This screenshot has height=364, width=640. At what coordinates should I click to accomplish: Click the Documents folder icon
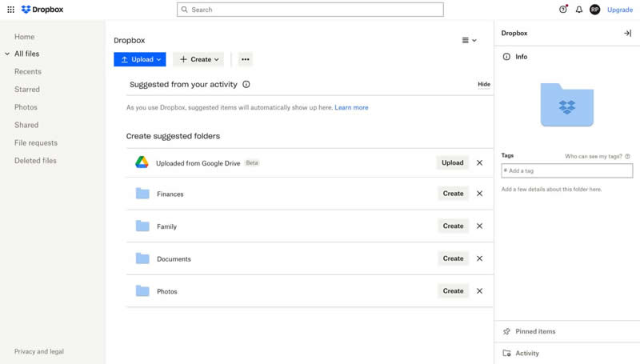142,258
